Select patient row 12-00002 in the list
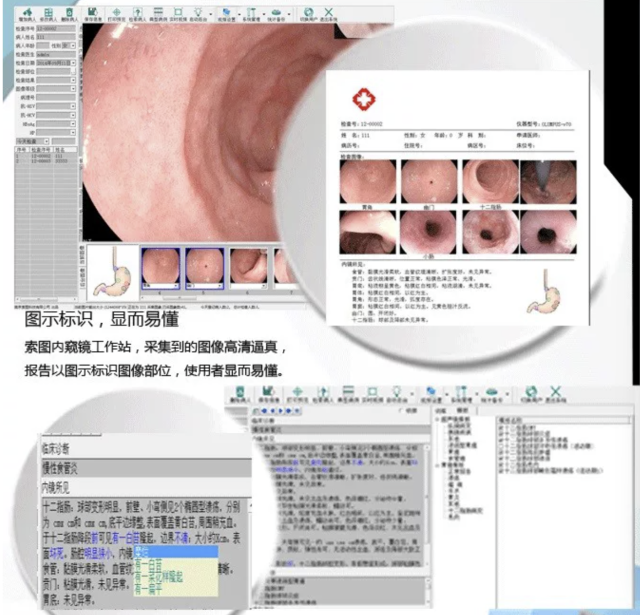Image resolution: width=640 pixels, height=615 pixels. click(46, 155)
